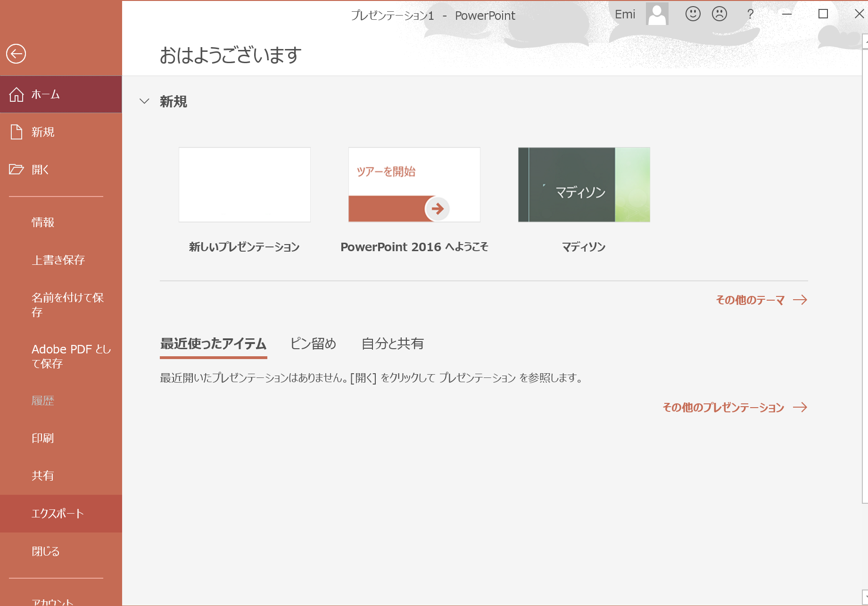868x606 pixels.
Task: Click the arrow button on tour thumbnail
Action: tap(438, 209)
